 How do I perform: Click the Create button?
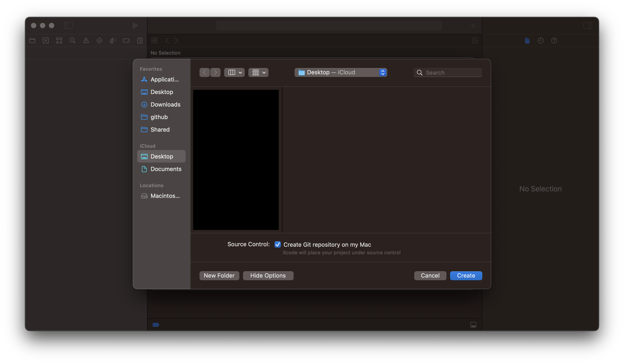pos(466,276)
